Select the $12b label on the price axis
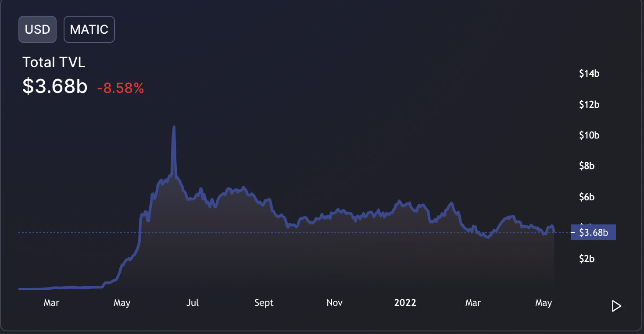Screen dimensions: 644x334 (x=589, y=104)
